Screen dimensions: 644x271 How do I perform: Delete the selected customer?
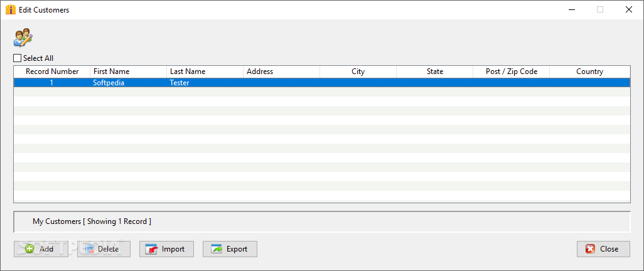click(x=104, y=249)
